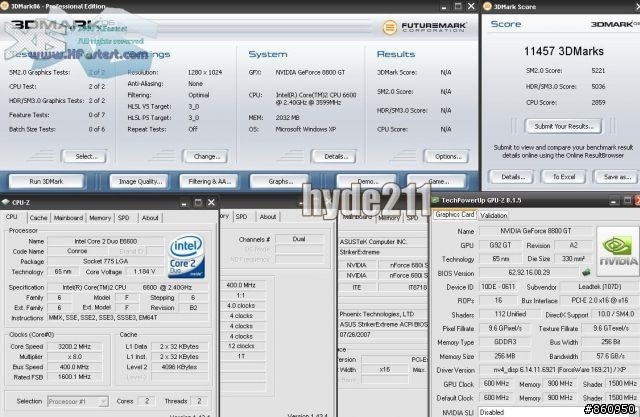640x417 pixels.
Task: Open Filtering & AA options
Action: [209, 181]
